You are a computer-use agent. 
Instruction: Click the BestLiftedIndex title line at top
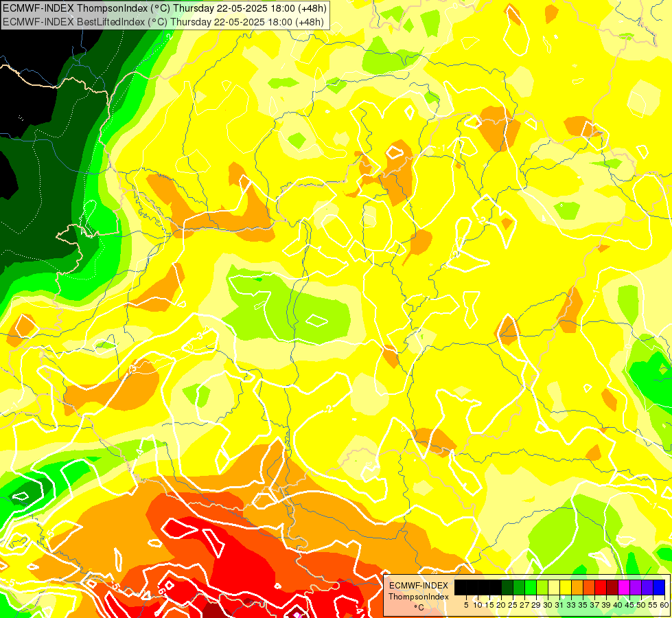pos(163,22)
